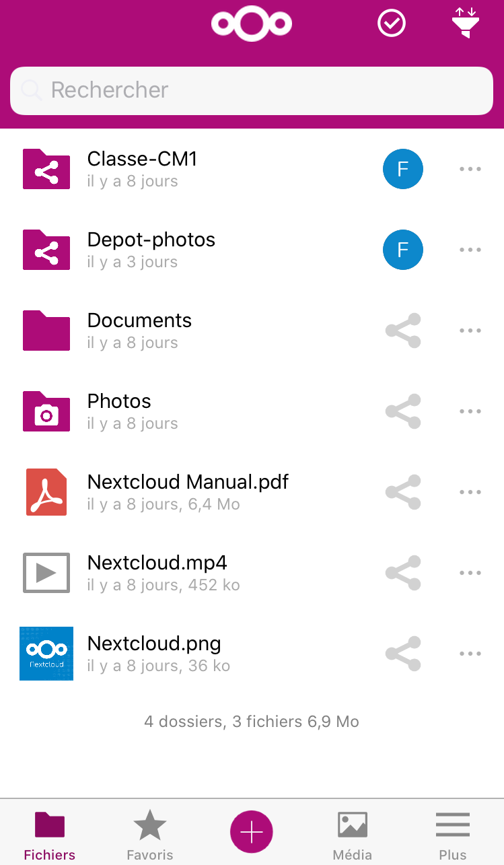This screenshot has height=865, width=504.
Task: Expand the three-dots options for Depot-photos
Action: (470, 250)
